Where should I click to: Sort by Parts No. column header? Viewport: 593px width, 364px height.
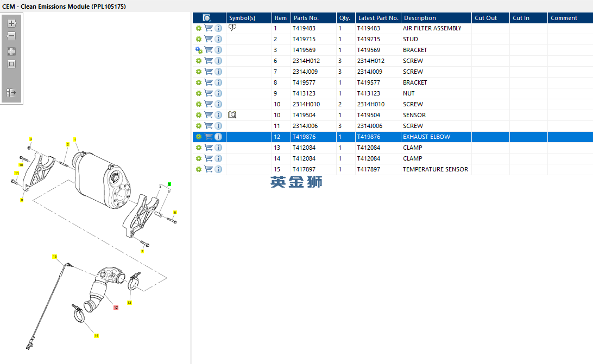pos(313,18)
